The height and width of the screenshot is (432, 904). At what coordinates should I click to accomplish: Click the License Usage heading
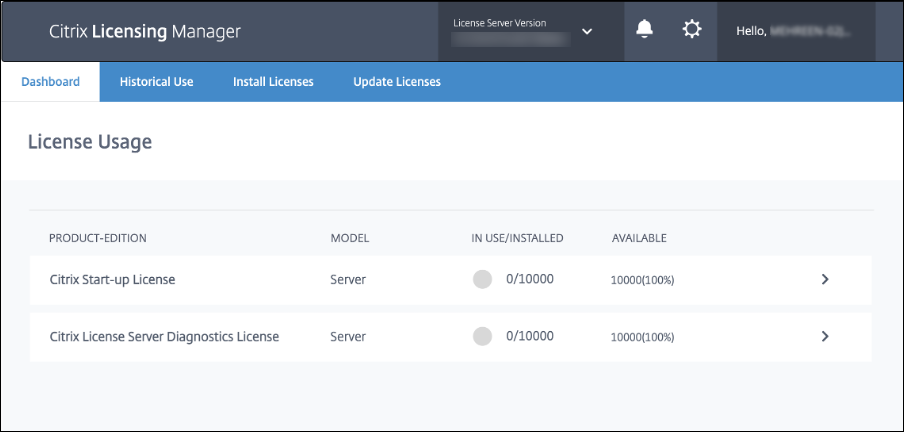[90, 142]
